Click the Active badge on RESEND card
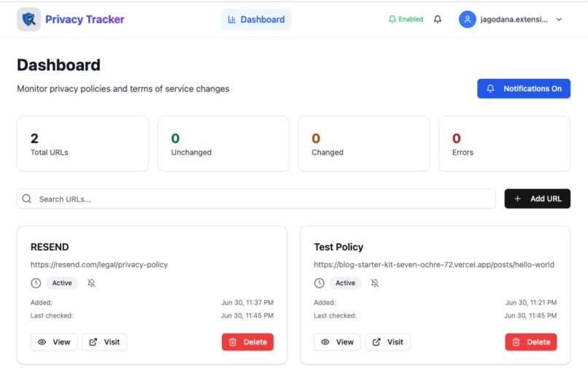This screenshot has width=588, height=392. point(62,283)
